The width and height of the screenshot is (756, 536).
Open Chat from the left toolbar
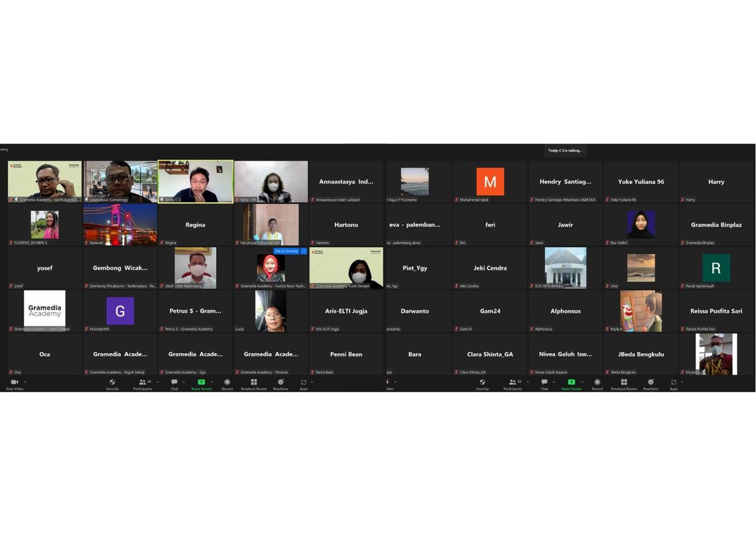point(174,383)
